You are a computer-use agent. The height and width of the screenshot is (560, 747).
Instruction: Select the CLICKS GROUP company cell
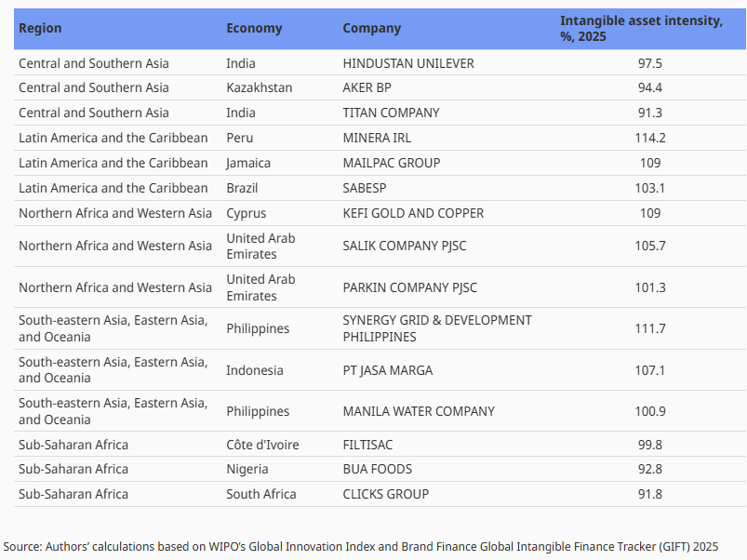pos(385,494)
